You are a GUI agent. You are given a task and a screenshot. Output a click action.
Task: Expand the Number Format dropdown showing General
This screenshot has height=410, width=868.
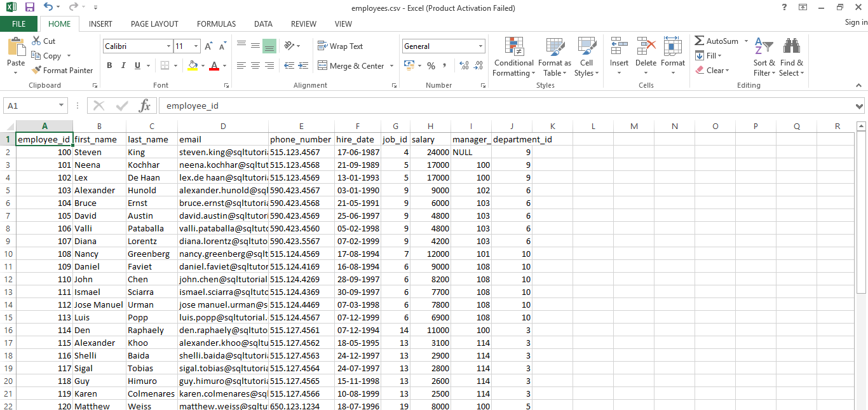(x=480, y=46)
